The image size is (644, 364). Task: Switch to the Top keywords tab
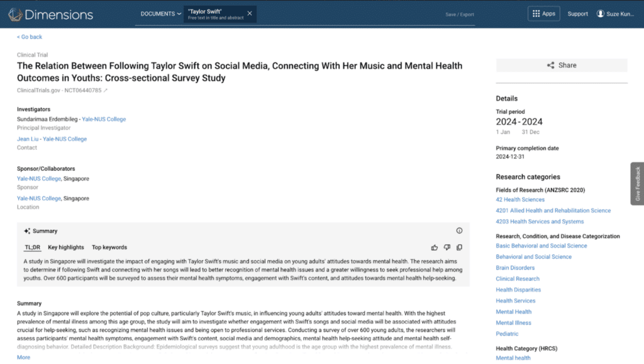pos(109,247)
